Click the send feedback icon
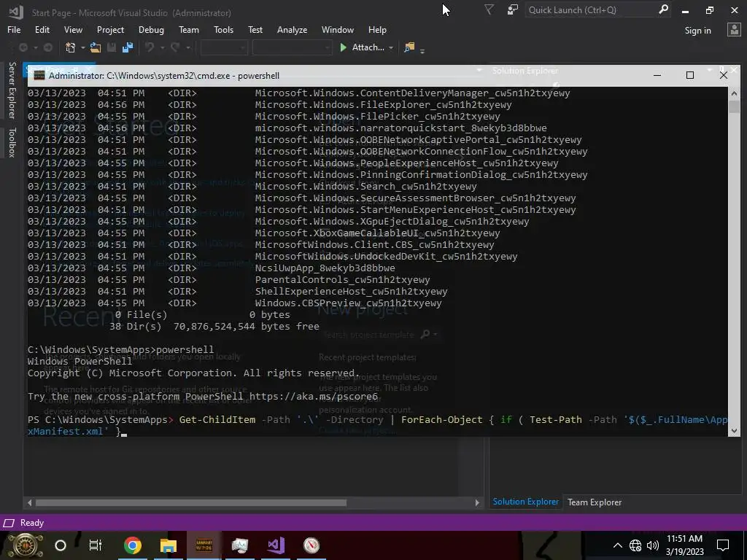Viewport: 747px width, 560px height. (512, 9)
